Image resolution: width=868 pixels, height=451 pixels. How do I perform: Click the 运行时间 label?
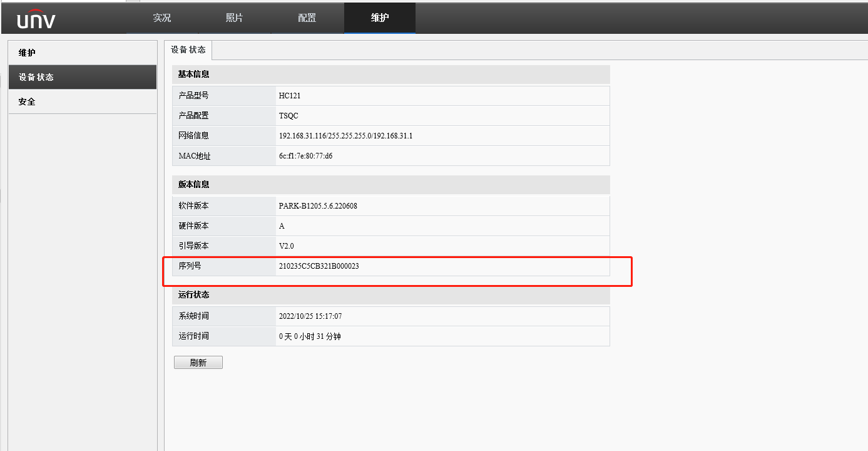[194, 336]
